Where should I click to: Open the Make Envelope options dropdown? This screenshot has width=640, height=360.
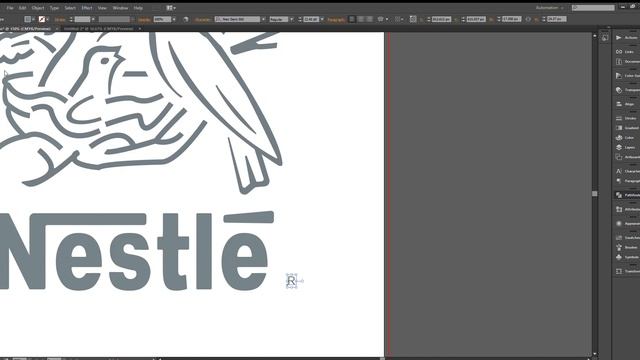[x=387, y=19]
